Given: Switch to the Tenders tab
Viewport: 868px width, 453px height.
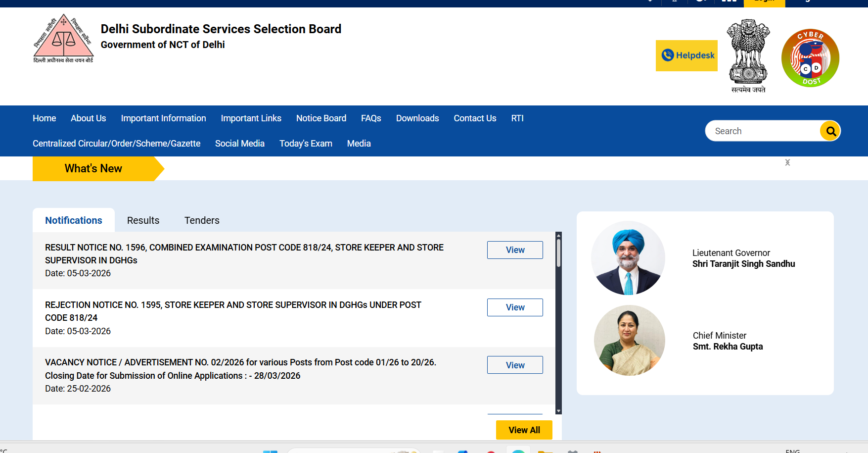Looking at the screenshot, I should pyautogui.click(x=202, y=220).
